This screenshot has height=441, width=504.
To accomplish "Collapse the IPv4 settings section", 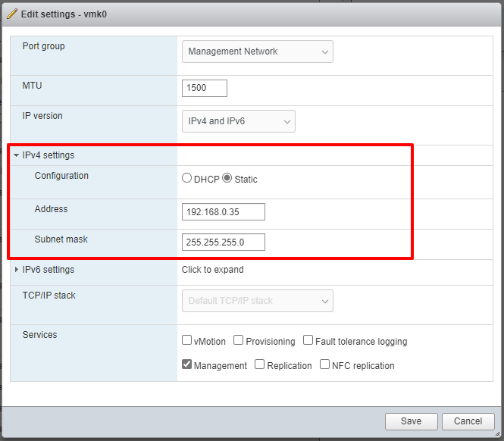I will (17, 155).
